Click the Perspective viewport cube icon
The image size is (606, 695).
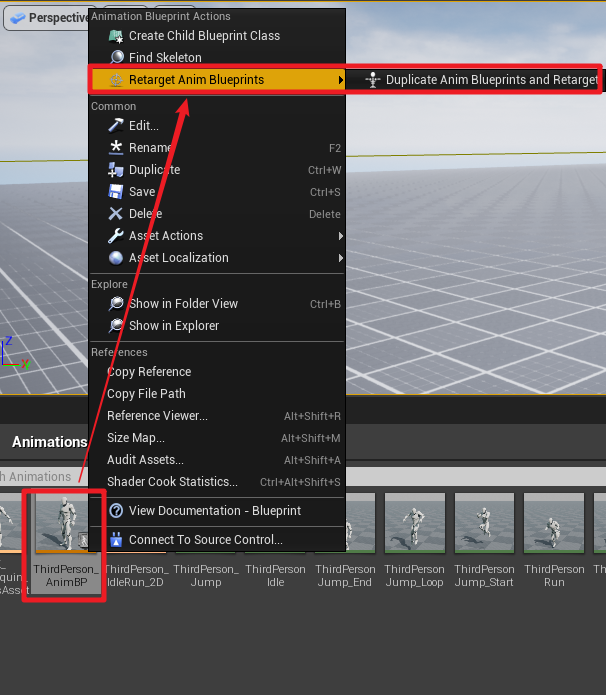(17, 18)
